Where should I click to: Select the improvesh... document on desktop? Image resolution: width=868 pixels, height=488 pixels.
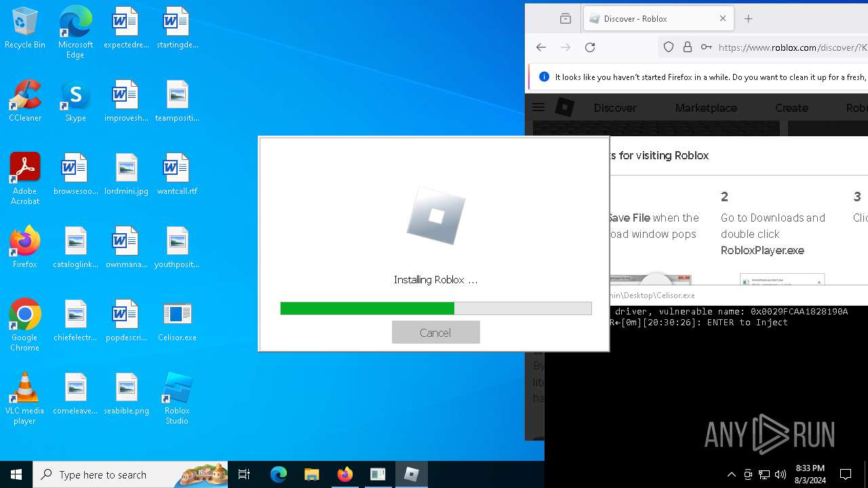tap(126, 101)
